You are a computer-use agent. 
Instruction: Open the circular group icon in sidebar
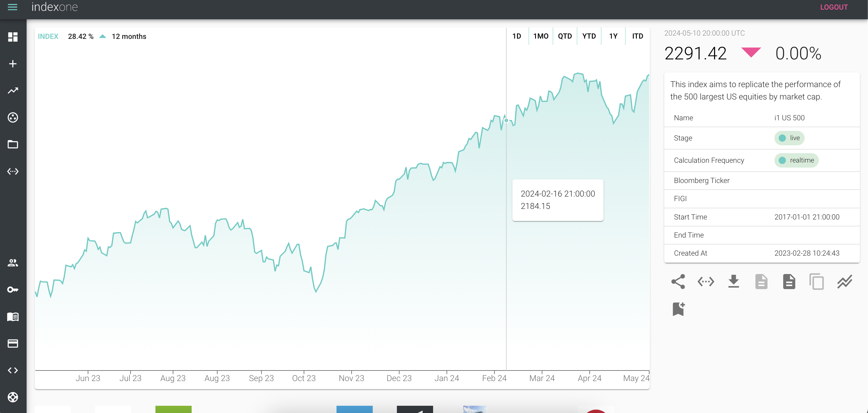(13, 118)
